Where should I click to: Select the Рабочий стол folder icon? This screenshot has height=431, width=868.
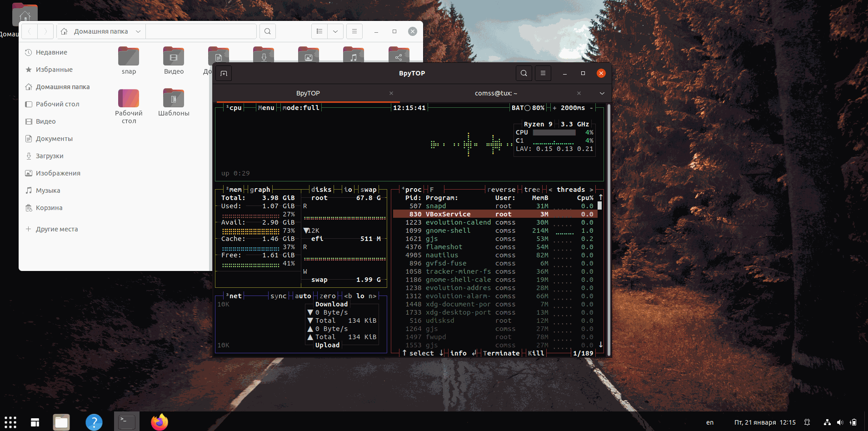(x=129, y=98)
